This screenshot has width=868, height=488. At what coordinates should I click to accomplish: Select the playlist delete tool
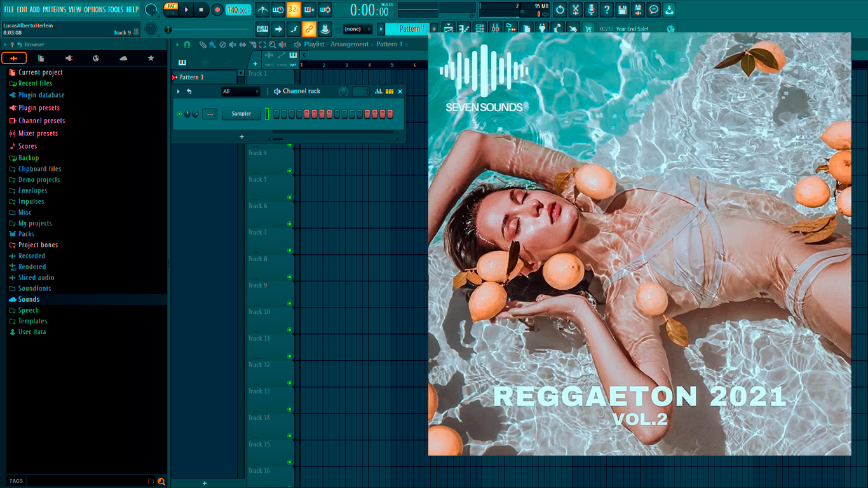(222, 44)
